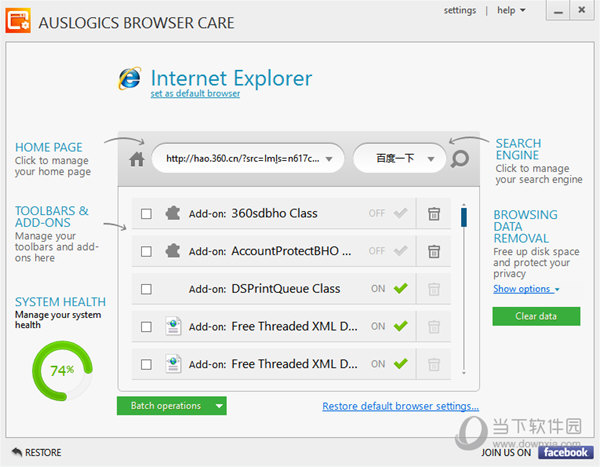Click the puzzle icon of 360sdbho Class
This screenshot has height=467, width=600.
pyautogui.click(x=173, y=213)
